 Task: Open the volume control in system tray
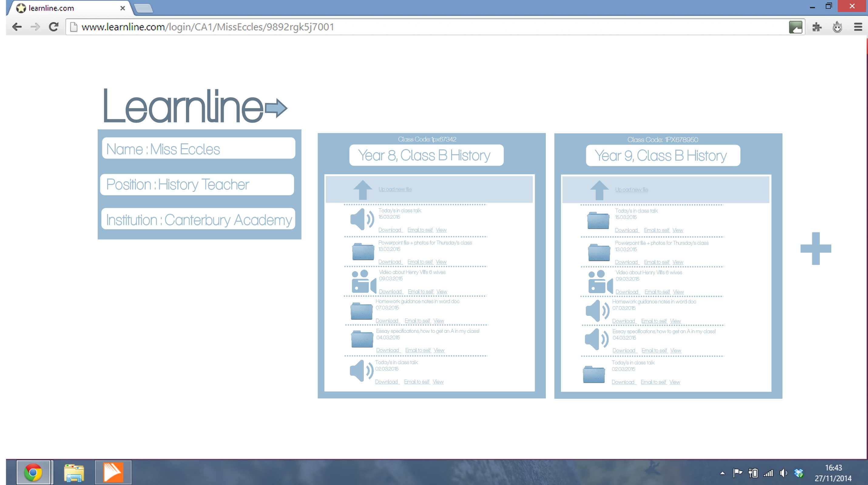(783, 473)
